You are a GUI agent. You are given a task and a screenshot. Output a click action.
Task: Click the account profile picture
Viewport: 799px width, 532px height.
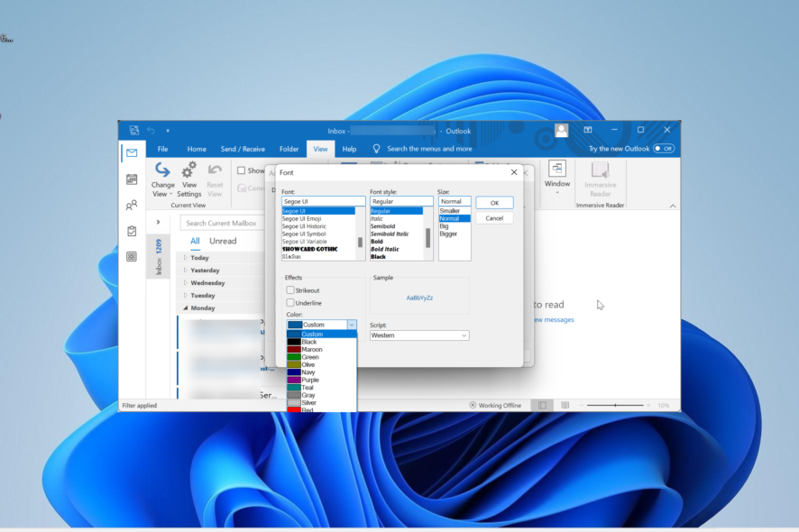(562, 131)
